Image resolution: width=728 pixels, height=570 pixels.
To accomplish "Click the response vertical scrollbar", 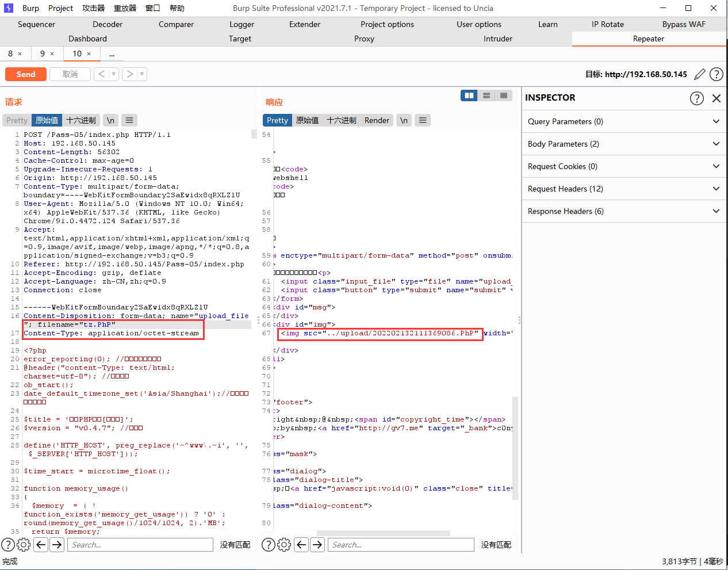I will pyautogui.click(x=515, y=448).
